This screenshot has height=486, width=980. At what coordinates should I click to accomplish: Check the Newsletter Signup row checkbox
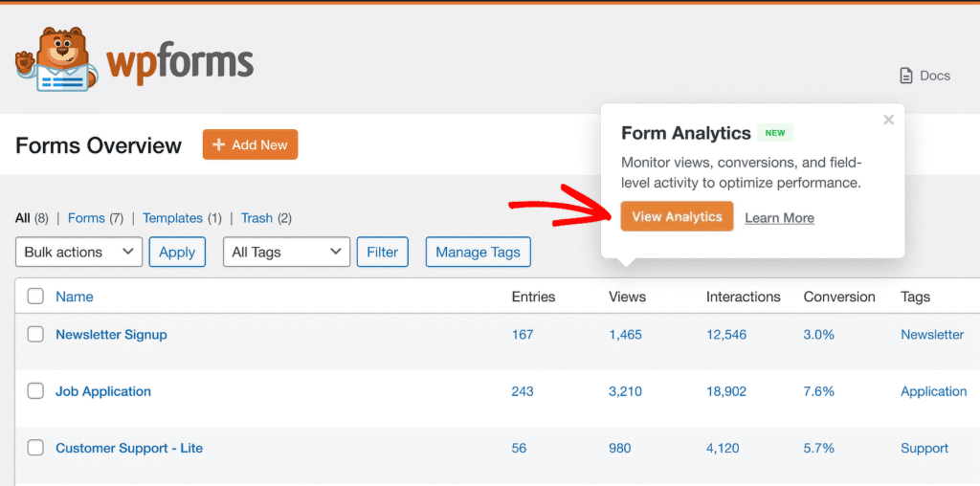[x=35, y=334]
